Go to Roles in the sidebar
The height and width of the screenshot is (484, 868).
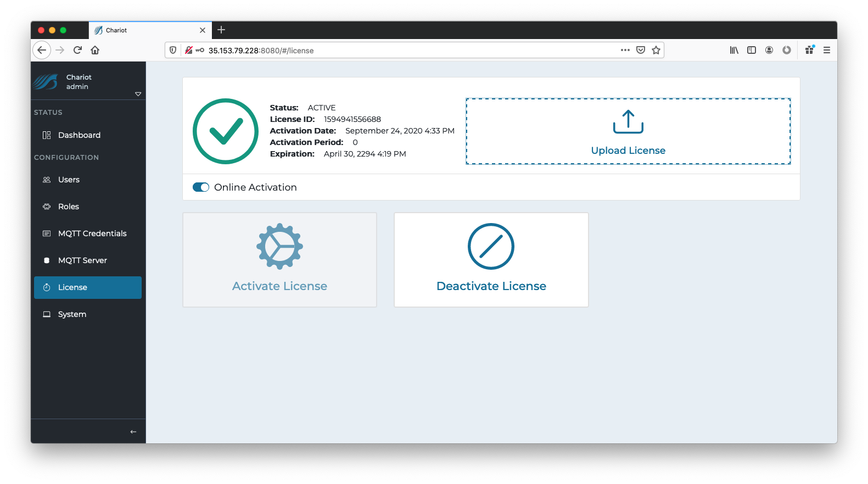pos(88,207)
